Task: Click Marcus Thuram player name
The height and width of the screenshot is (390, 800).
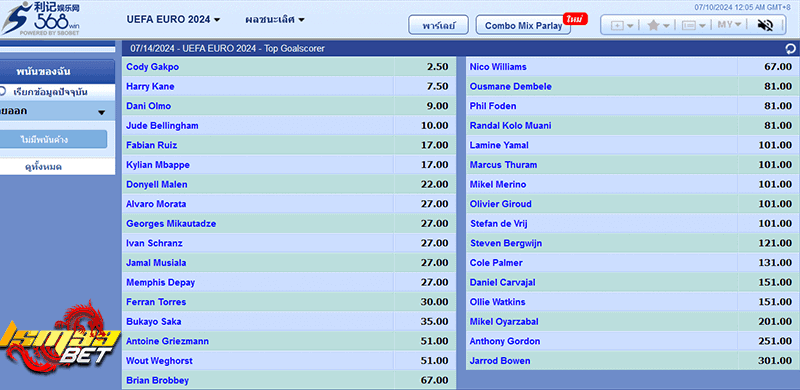Action: (503, 165)
